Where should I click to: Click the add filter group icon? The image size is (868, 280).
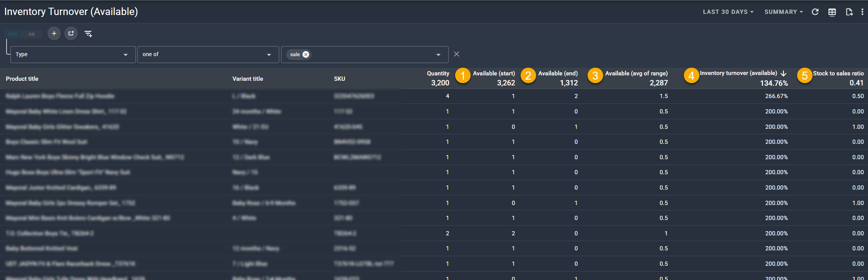[71, 34]
